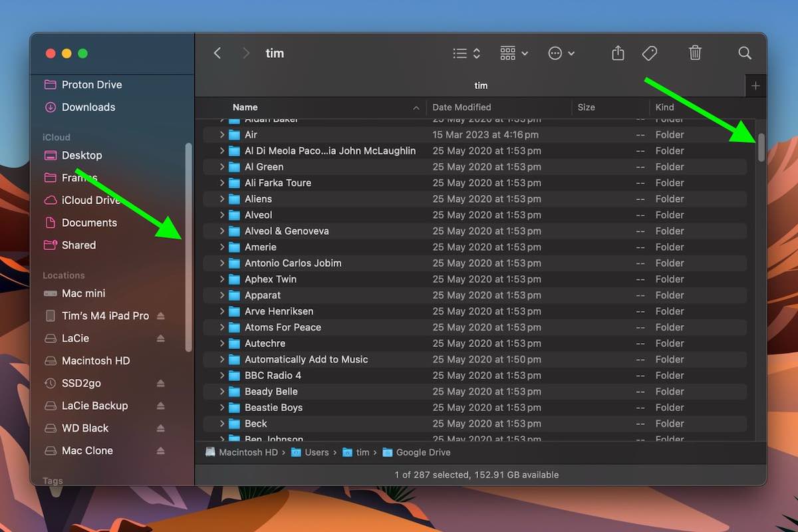
Task: Select the tim tab
Action: point(481,85)
